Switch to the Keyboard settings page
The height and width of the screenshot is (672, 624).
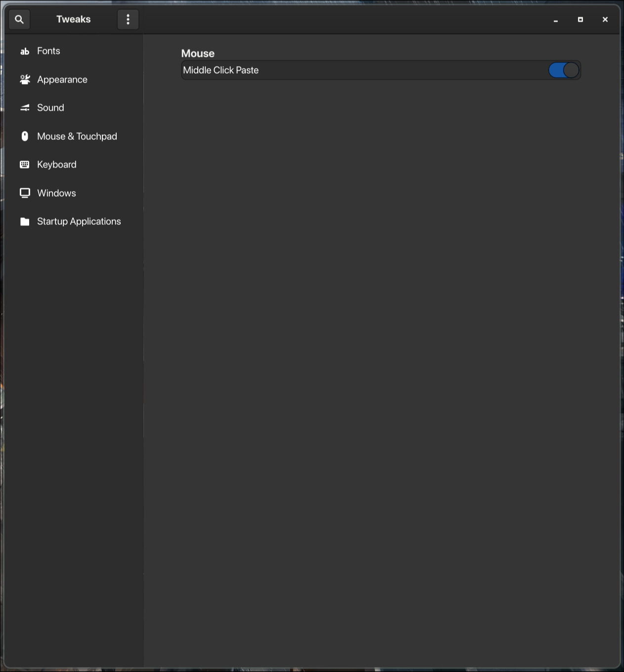tap(56, 164)
